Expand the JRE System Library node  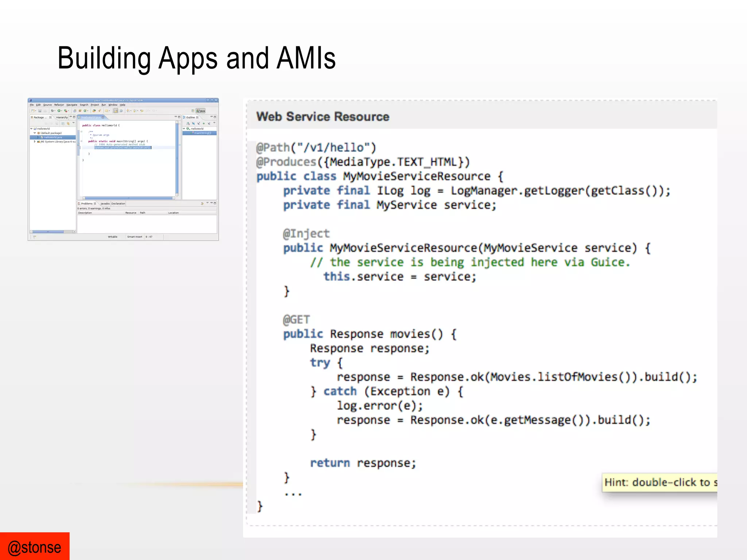[35, 141]
